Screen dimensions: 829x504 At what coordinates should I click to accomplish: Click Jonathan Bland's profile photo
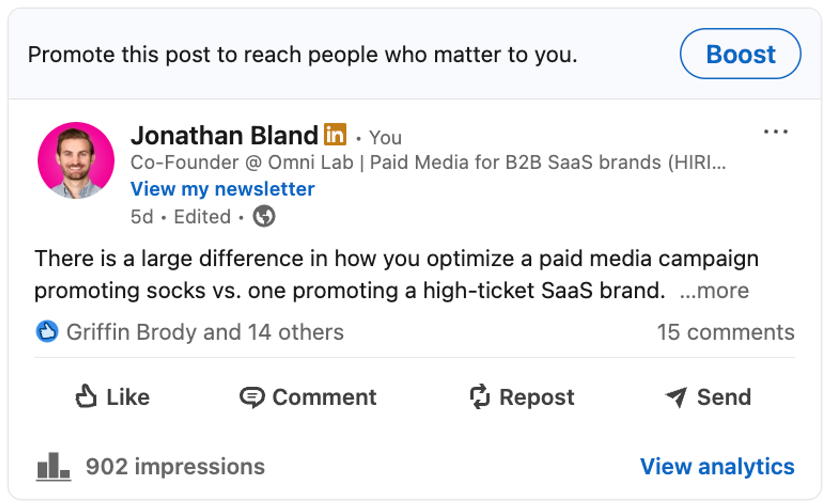tap(76, 161)
